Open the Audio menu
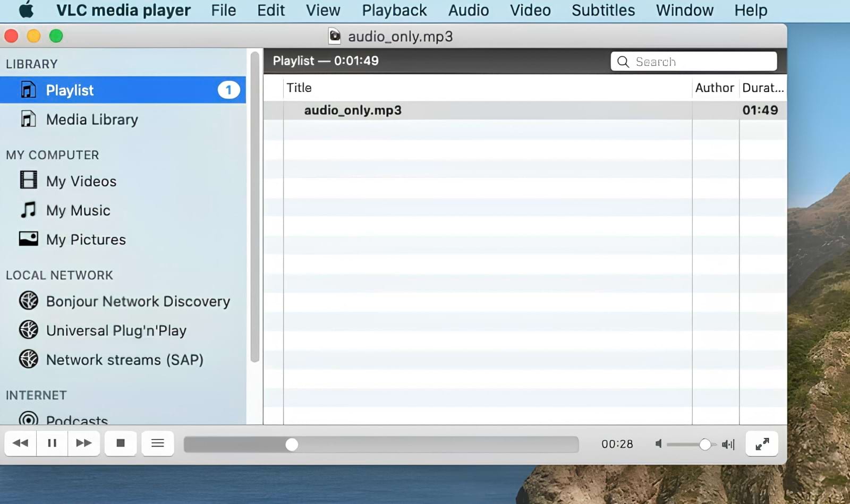 pos(468,10)
